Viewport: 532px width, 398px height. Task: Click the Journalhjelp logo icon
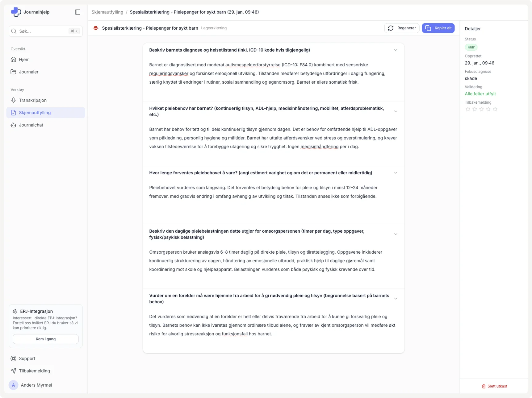pos(16,12)
